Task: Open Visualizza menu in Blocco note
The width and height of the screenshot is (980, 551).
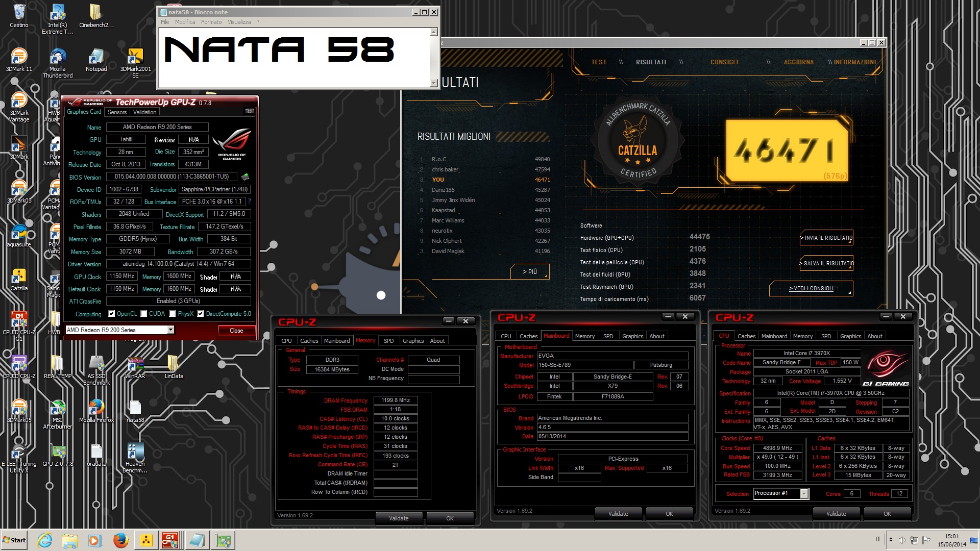Action: [x=239, y=22]
